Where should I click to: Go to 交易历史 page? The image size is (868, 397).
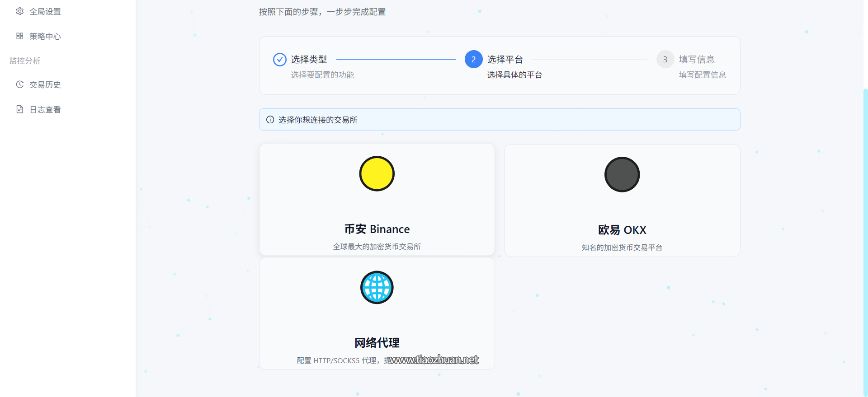coord(45,85)
